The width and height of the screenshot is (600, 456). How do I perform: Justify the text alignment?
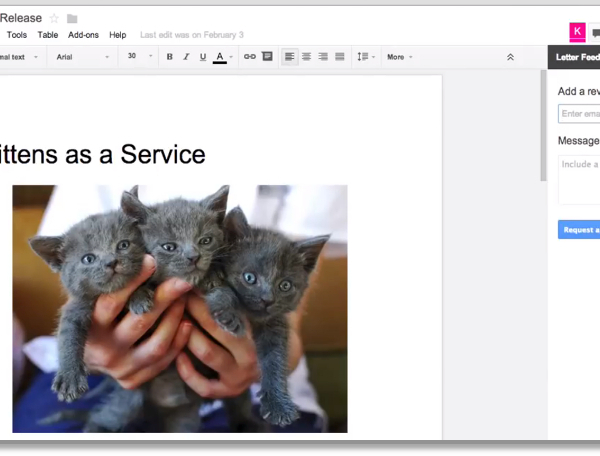click(339, 57)
